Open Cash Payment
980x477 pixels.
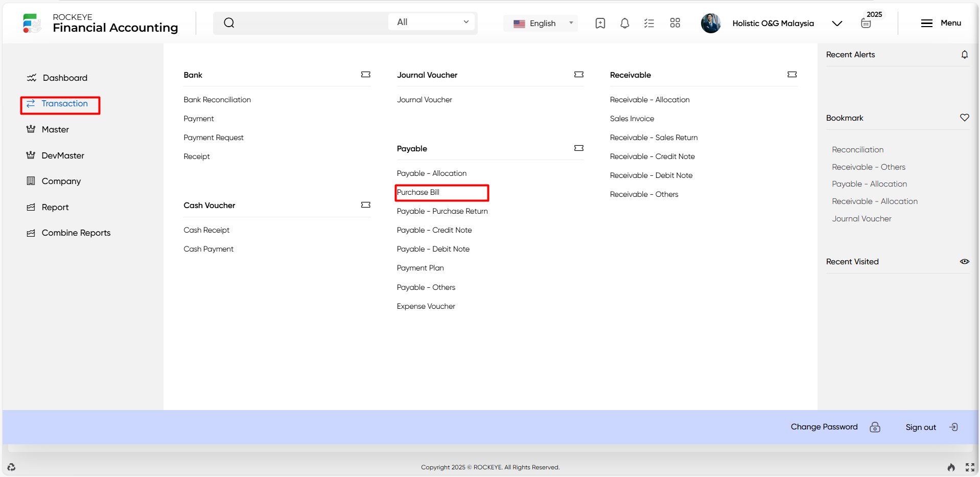208,249
